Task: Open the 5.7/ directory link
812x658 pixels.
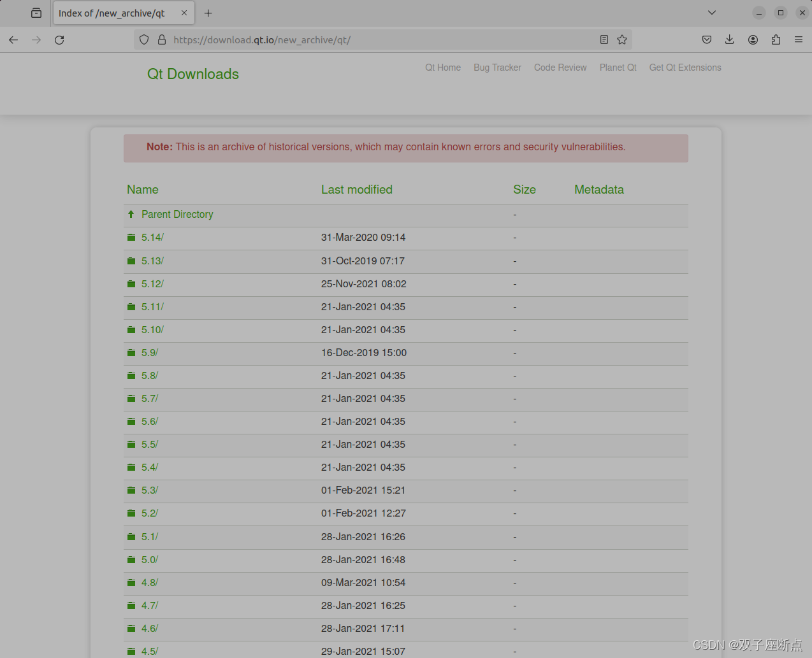Action: (150, 399)
